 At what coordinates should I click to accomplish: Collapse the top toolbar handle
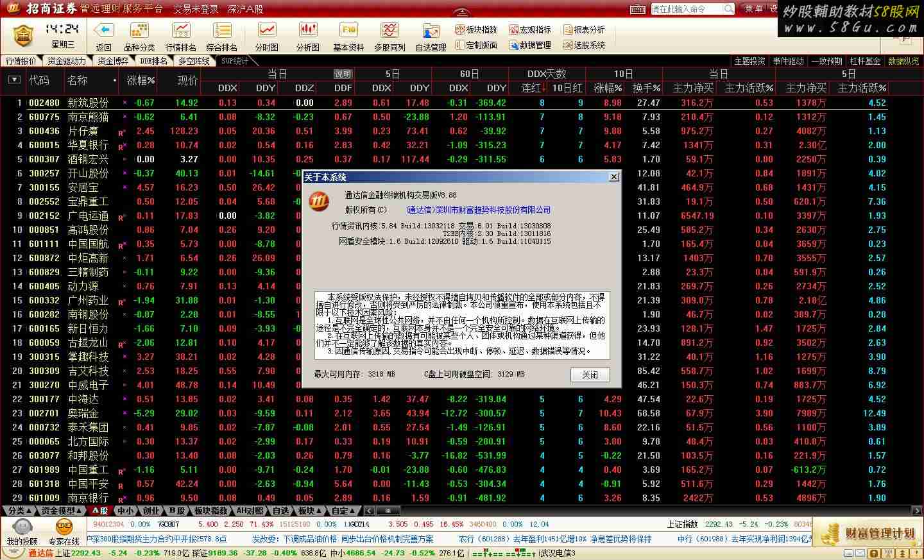[x=461, y=13]
